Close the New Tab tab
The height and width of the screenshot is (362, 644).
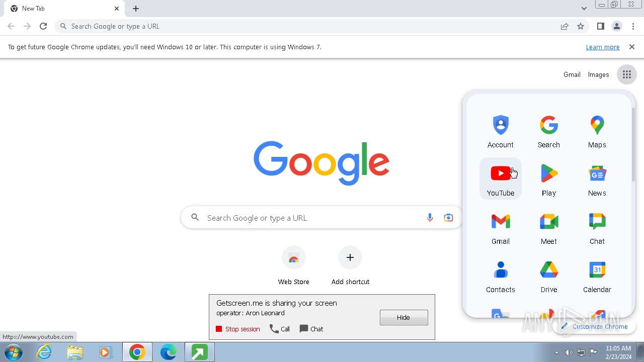(117, 9)
